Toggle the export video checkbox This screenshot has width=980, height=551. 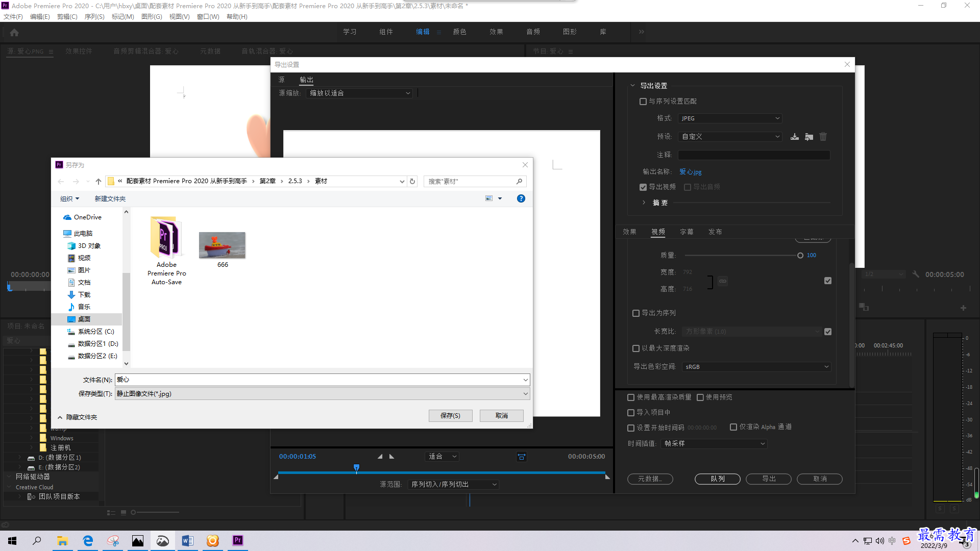643,187
